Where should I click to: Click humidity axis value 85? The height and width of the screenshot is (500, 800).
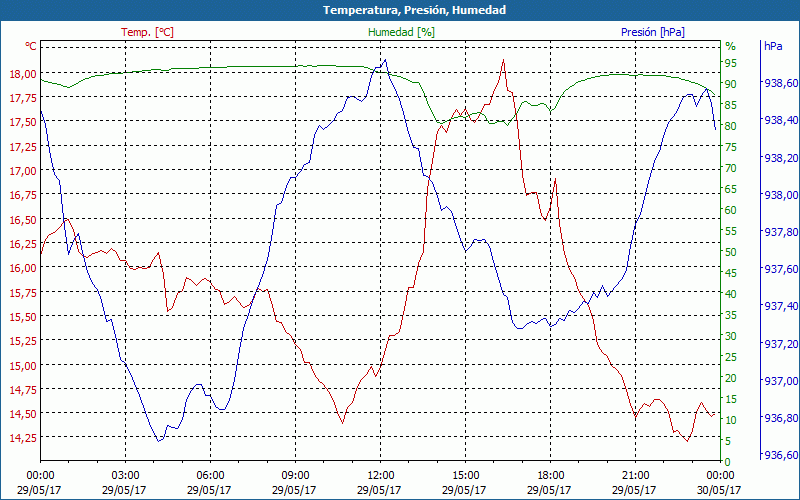pos(731,105)
